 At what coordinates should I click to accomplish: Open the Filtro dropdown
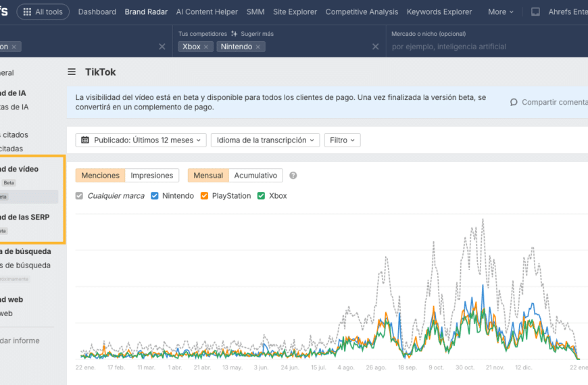click(342, 140)
